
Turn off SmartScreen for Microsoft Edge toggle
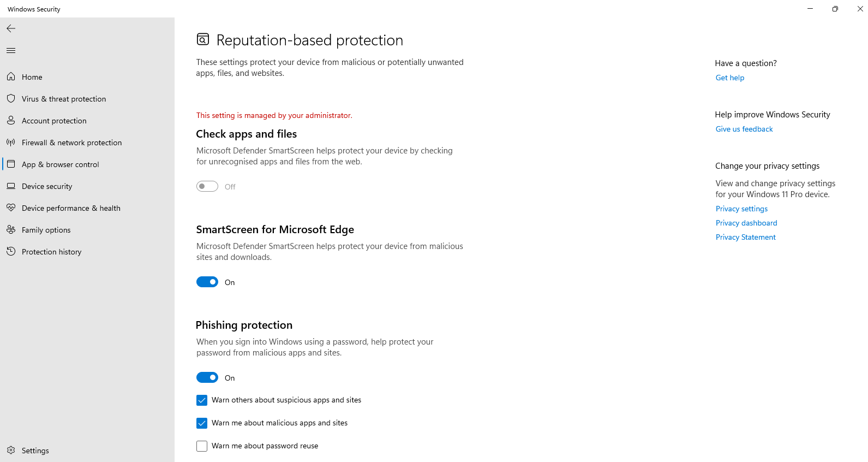(x=207, y=282)
